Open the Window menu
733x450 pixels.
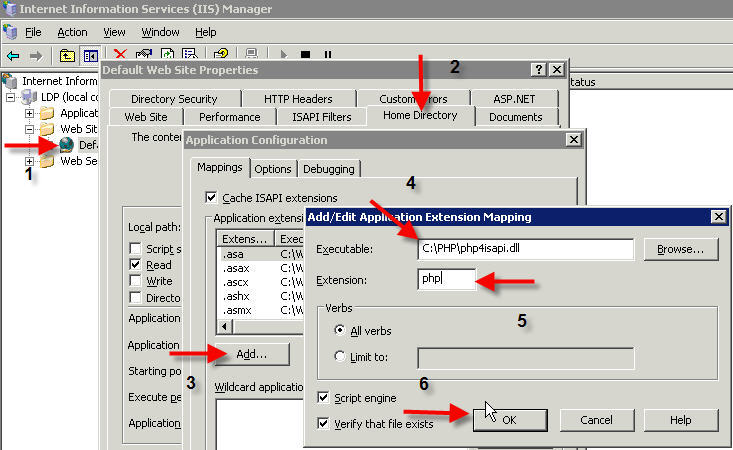(160, 32)
